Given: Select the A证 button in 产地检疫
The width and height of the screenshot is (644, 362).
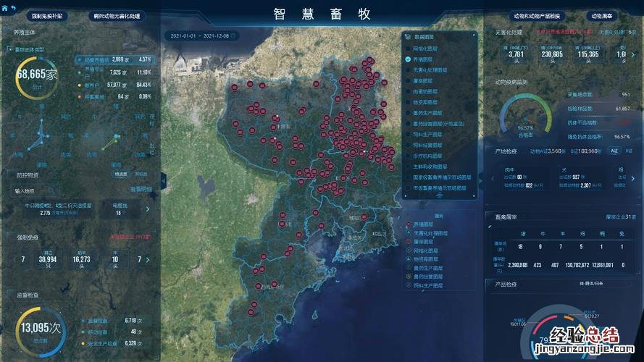Looking at the screenshot, I should coord(614,151).
